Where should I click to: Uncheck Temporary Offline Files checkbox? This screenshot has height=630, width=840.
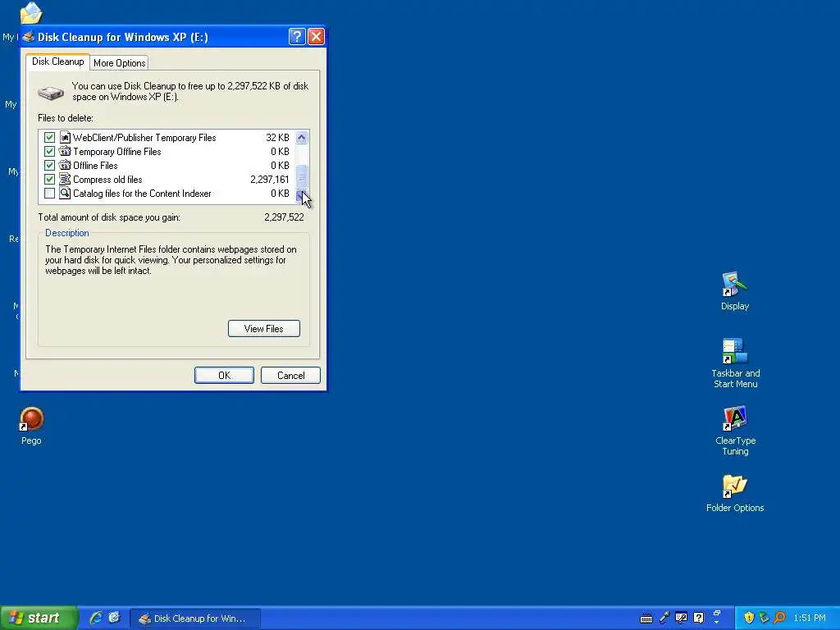pyautogui.click(x=50, y=152)
